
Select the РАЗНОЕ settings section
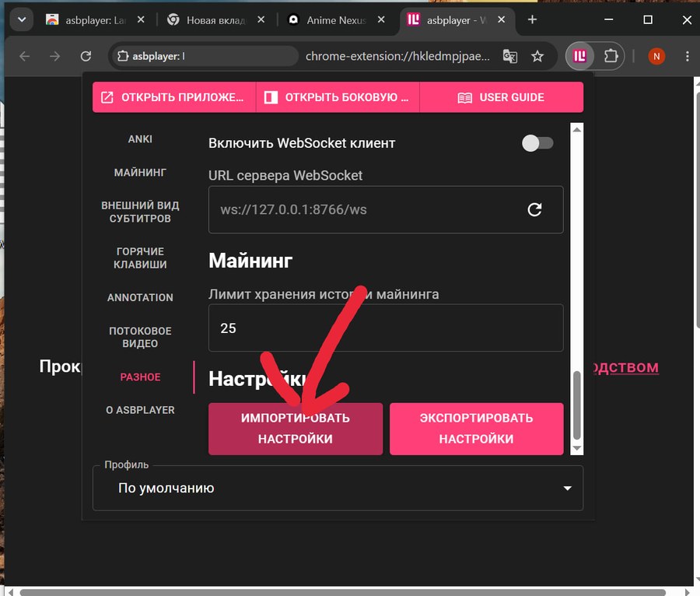coord(140,377)
